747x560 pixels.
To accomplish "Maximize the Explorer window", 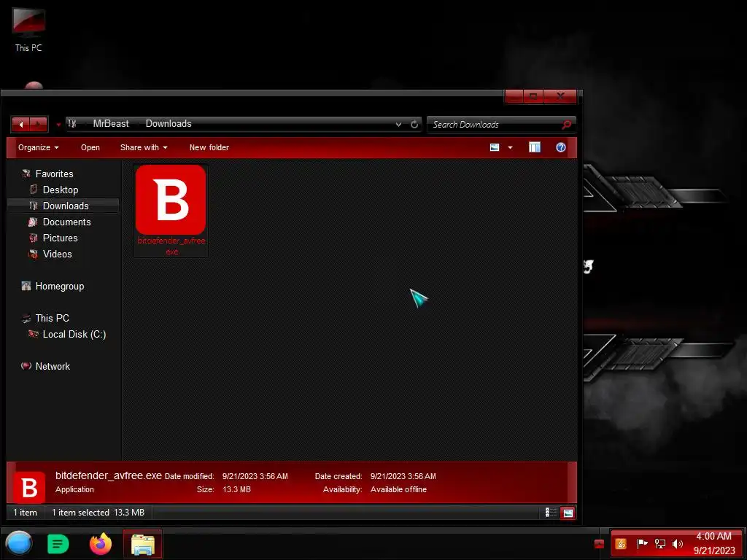I will (x=533, y=97).
